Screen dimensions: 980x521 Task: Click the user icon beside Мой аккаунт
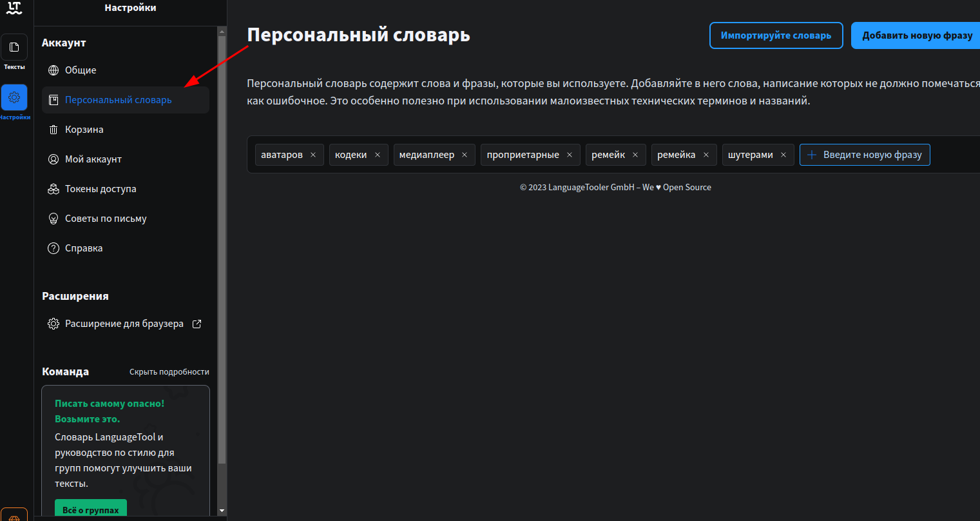(53, 159)
